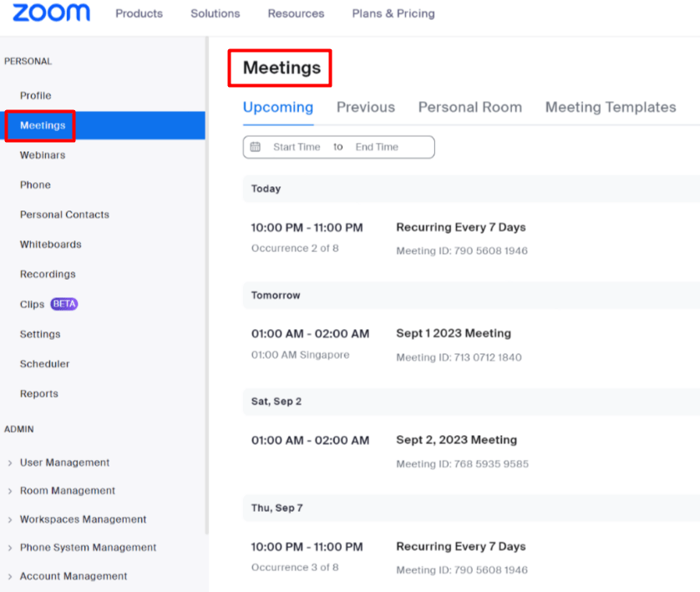The height and width of the screenshot is (592, 700).
Task: Click '01:00 AM Singapore' text
Action: click(x=301, y=355)
